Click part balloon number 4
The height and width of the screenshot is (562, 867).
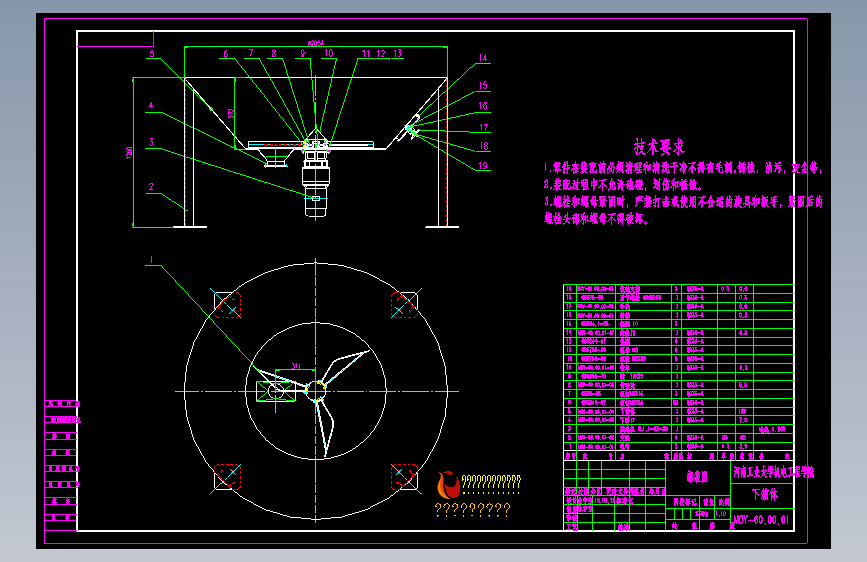tap(151, 105)
